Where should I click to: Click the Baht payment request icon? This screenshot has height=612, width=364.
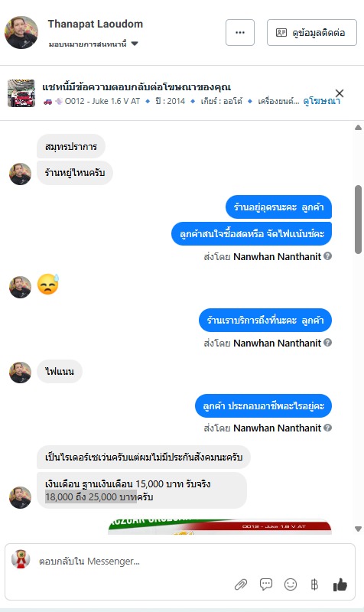pos(314,584)
